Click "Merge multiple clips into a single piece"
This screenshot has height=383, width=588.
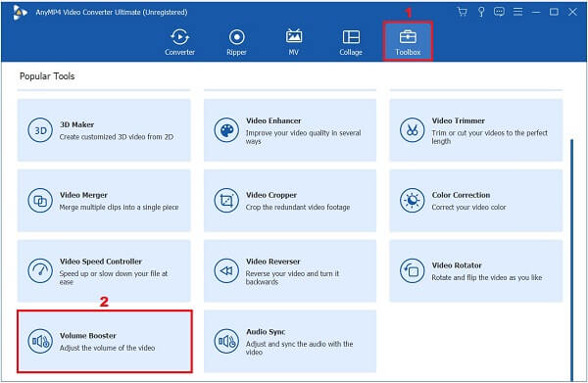pyautogui.click(x=119, y=208)
